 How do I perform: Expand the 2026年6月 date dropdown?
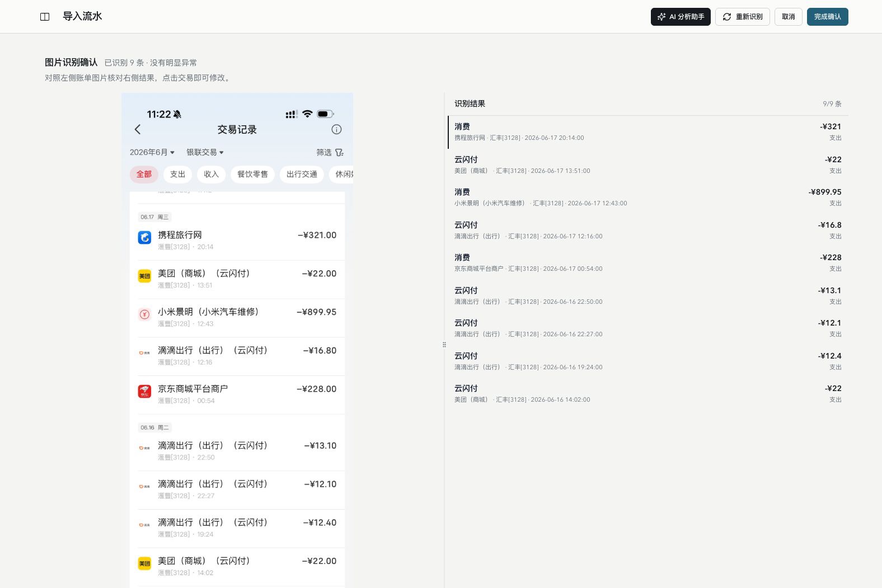pos(152,152)
